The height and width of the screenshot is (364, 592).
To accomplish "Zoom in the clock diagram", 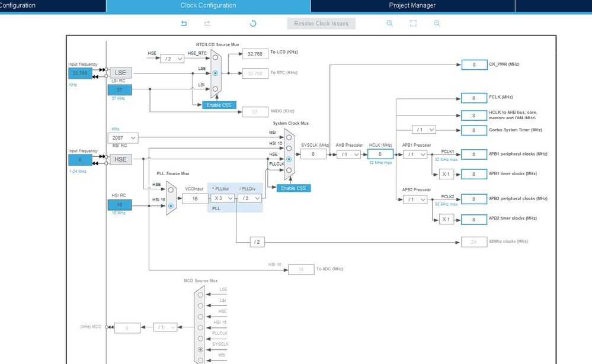I will click(x=389, y=24).
